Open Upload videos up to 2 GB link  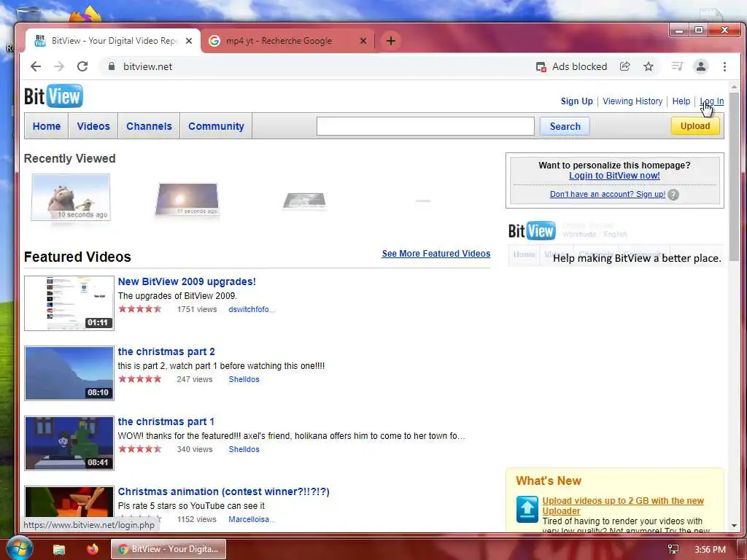click(623, 506)
